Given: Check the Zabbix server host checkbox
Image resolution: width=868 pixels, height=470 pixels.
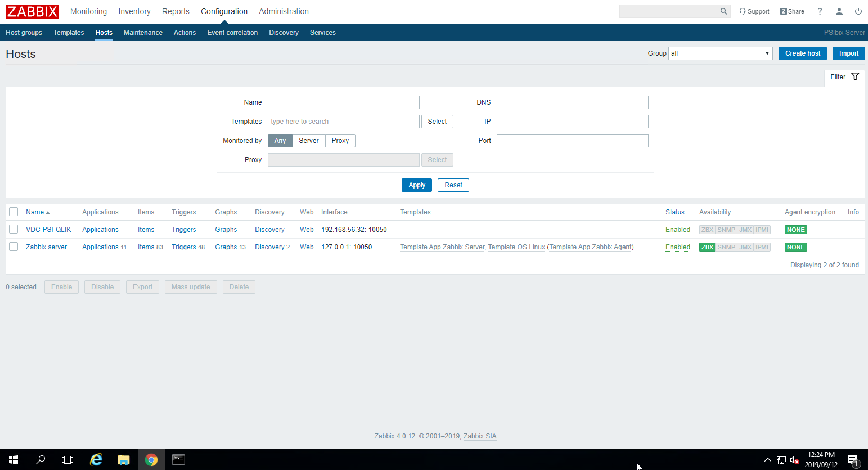Looking at the screenshot, I should coord(14,247).
